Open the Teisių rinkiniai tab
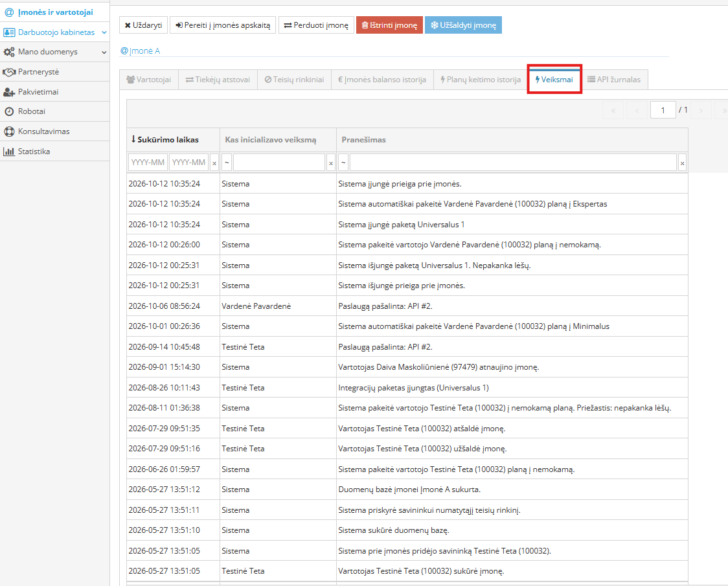 tap(294, 80)
